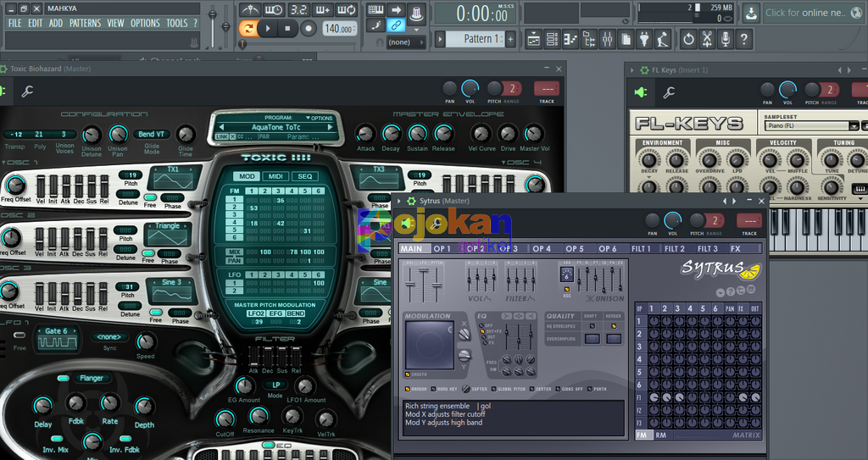Click the play button in transport
This screenshot has height=460, width=868.
268,28
